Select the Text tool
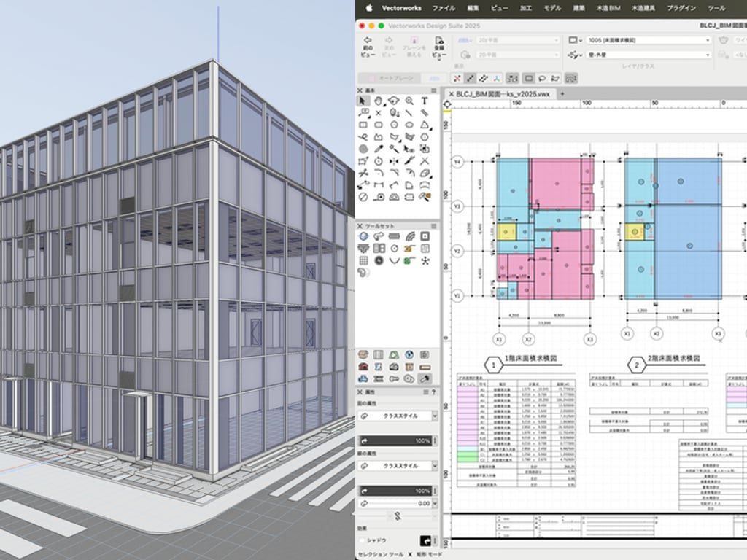 [x=425, y=101]
